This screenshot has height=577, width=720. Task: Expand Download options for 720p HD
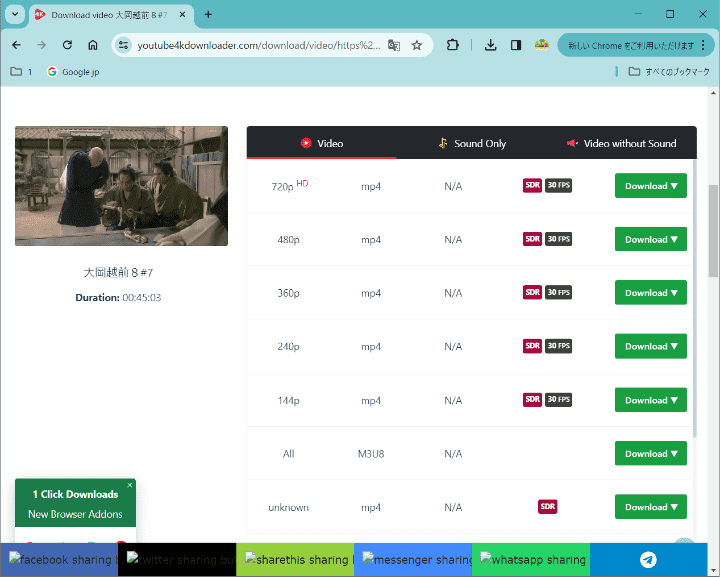click(650, 186)
